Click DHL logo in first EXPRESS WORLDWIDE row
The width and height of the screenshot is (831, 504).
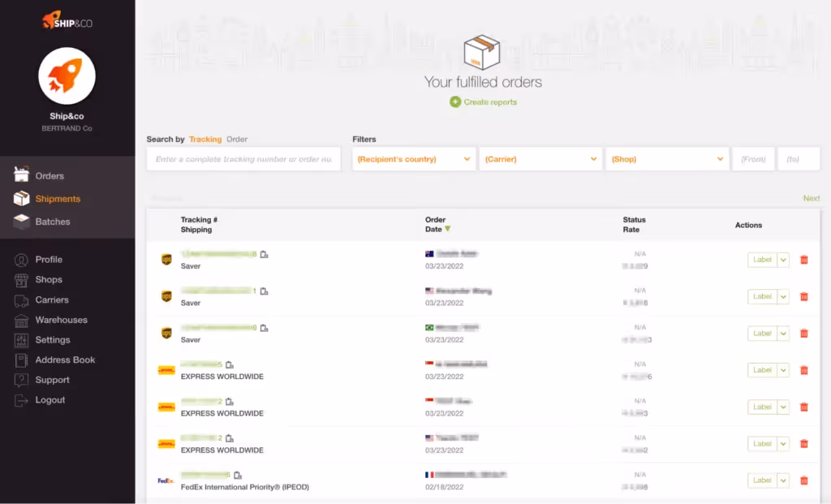[166, 370]
